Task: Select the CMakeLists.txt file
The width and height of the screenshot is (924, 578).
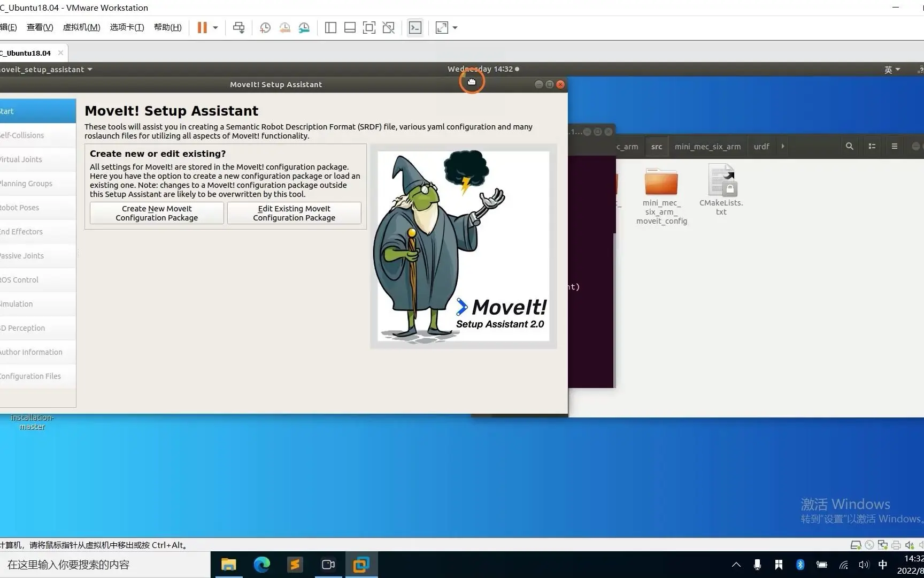Action: pyautogui.click(x=721, y=190)
